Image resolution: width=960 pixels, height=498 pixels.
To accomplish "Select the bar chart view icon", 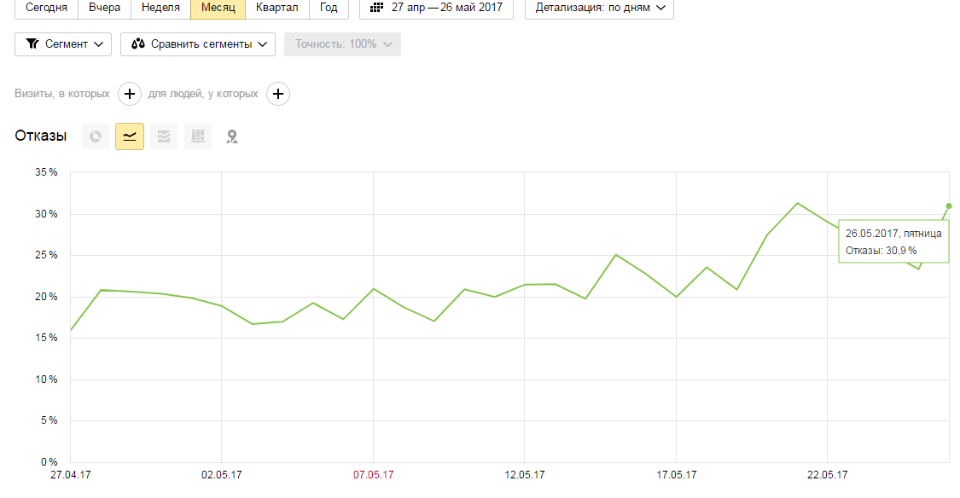I will coord(198,137).
